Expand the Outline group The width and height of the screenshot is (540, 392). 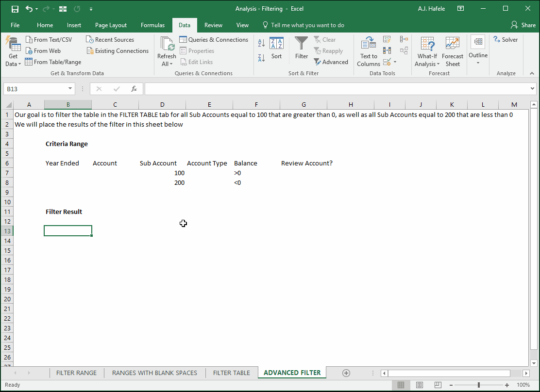pos(478,50)
